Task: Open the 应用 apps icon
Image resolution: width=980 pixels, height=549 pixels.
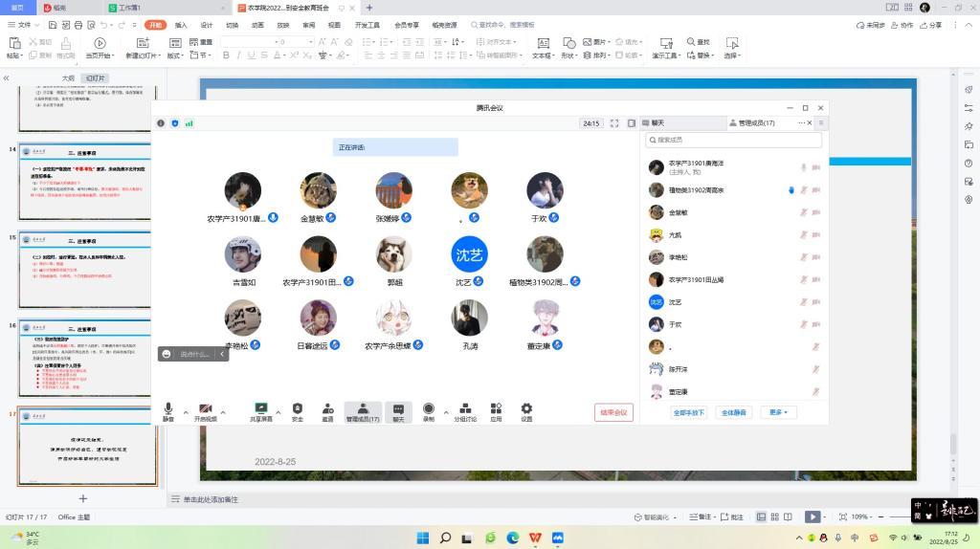Action: pos(496,408)
